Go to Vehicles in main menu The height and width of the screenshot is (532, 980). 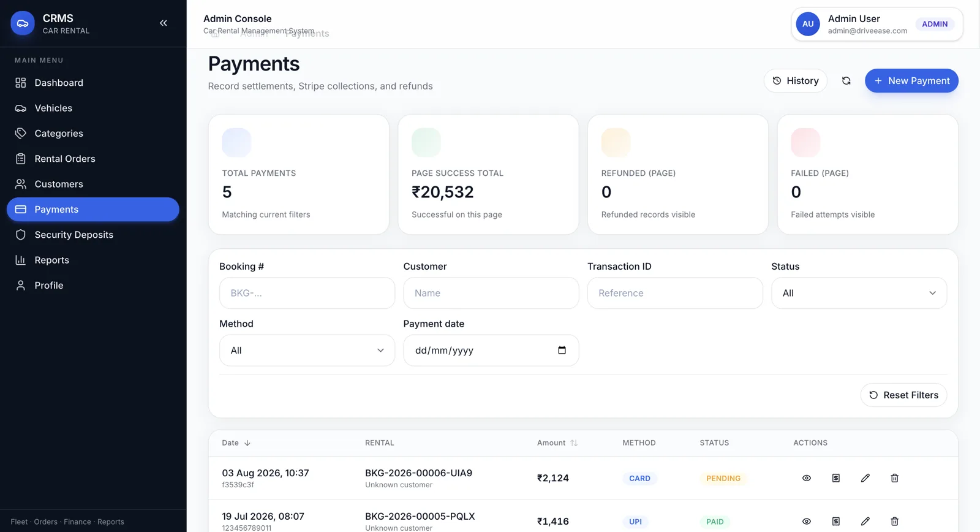(93, 108)
